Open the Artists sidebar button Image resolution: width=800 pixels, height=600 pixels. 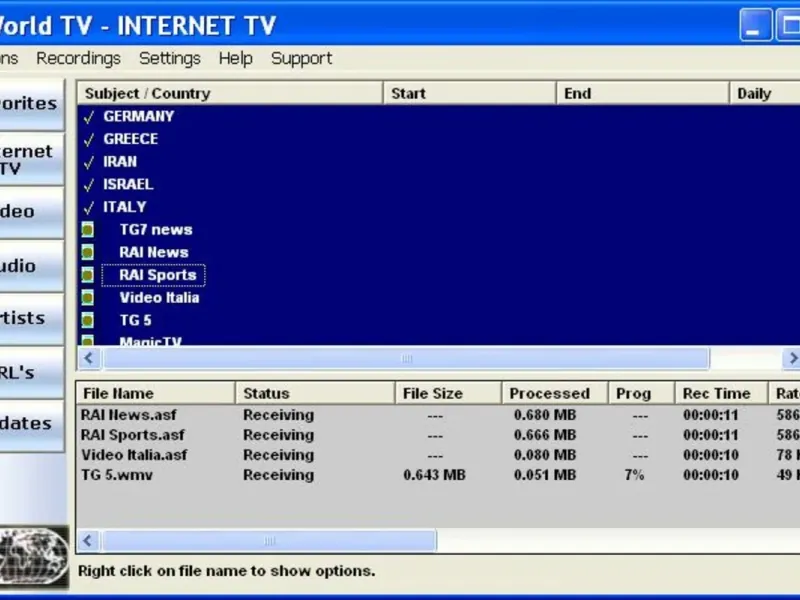click(32, 318)
